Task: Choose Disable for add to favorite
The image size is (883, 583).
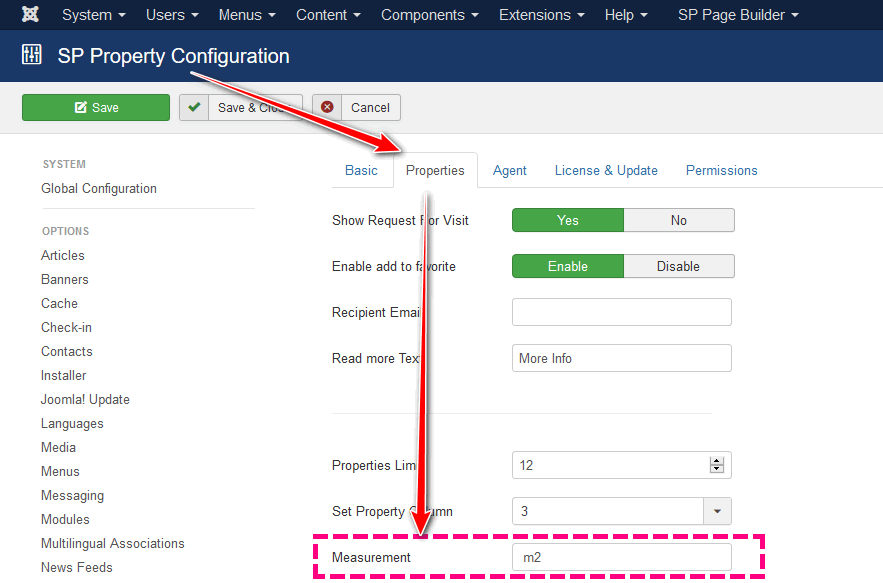Action: tap(679, 266)
